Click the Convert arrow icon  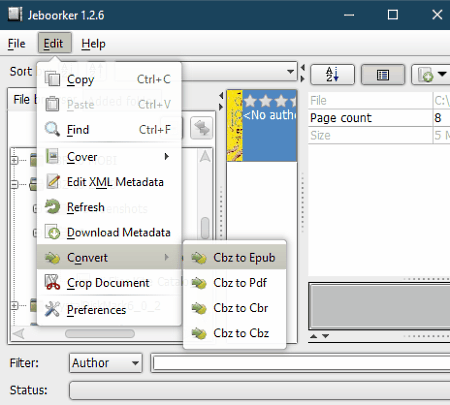52,258
